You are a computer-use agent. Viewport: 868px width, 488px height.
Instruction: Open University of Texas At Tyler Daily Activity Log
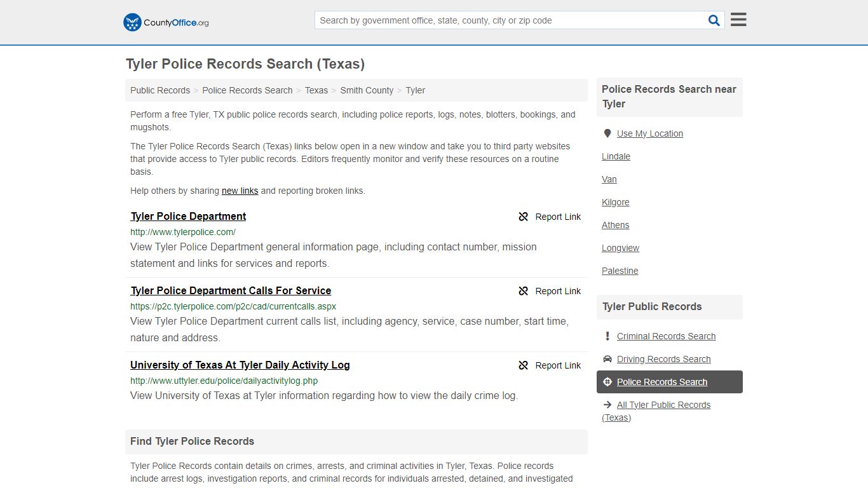point(240,365)
